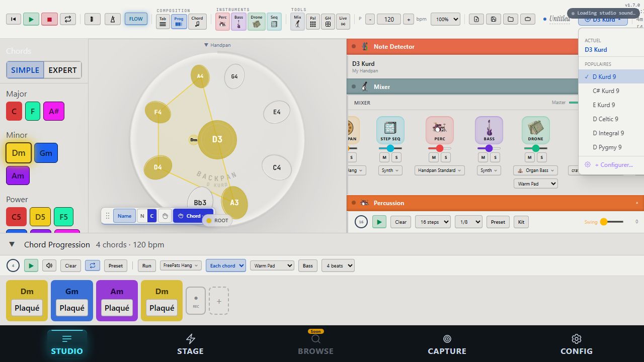Switch chords to SIMPLE mode

click(x=25, y=70)
